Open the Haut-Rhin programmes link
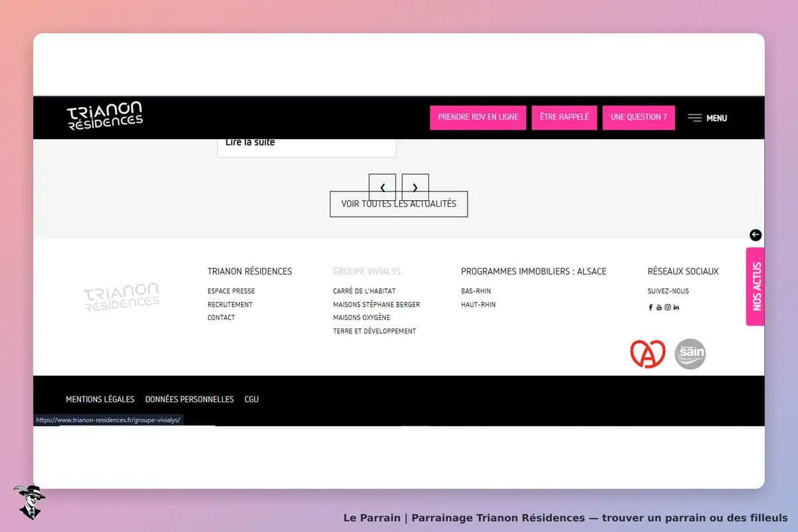Image resolution: width=798 pixels, height=532 pixels. coord(478,305)
